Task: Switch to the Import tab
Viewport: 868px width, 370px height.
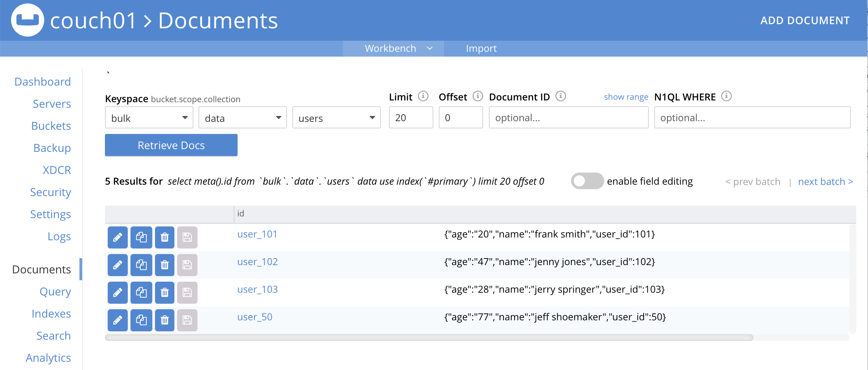Action: tap(481, 48)
